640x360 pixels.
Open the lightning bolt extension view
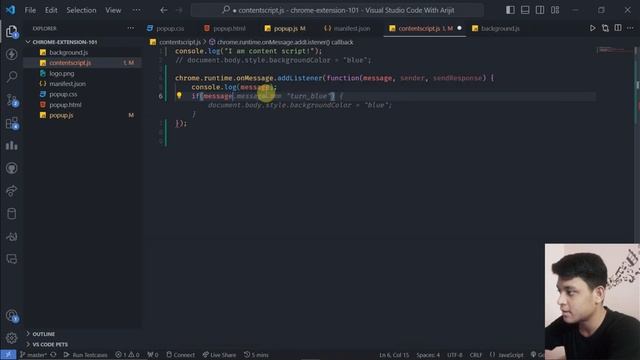(11, 54)
